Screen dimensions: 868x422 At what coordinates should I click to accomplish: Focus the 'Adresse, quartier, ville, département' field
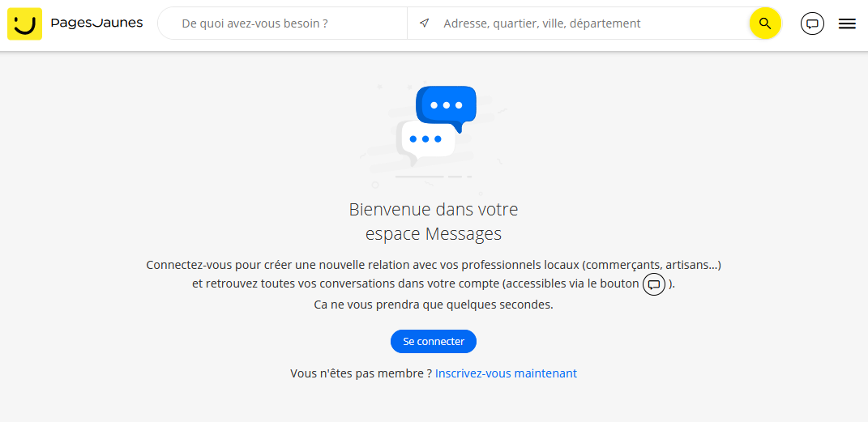(x=592, y=23)
